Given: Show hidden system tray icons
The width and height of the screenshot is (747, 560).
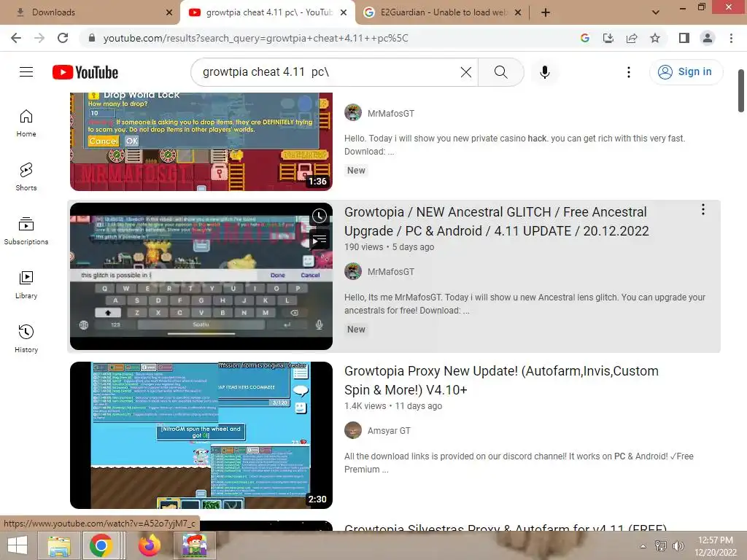Looking at the screenshot, I should point(643,546).
